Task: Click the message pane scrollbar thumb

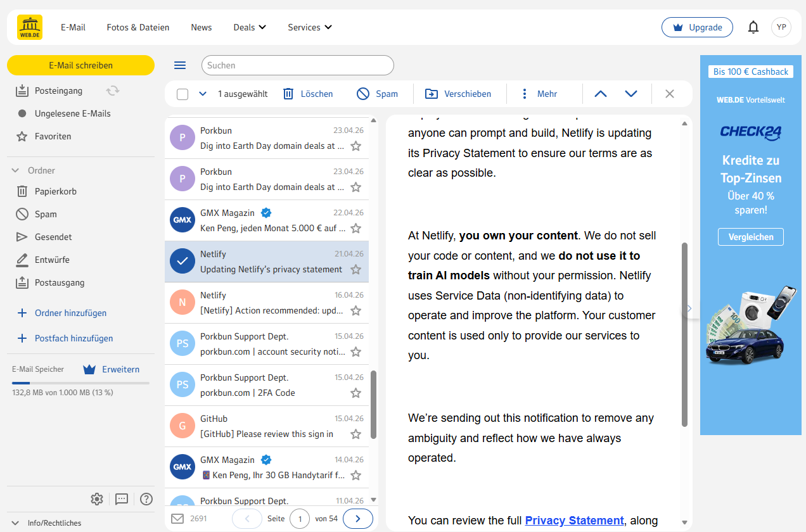Action: [x=684, y=334]
